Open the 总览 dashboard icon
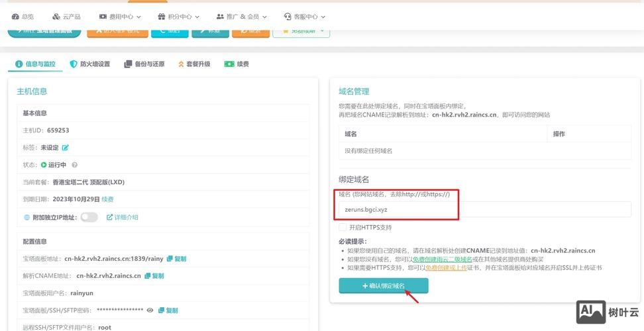This screenshot has height=331, width=644. 16,17
